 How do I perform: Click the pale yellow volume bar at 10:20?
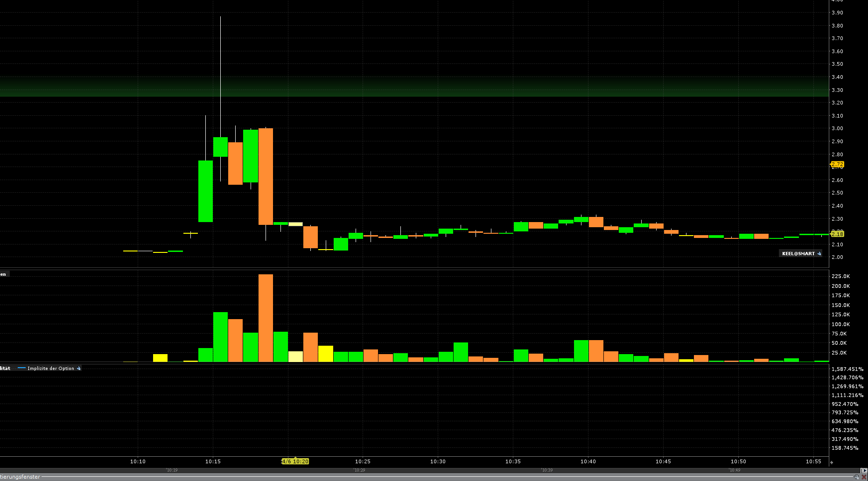click(x=295, y=356)
